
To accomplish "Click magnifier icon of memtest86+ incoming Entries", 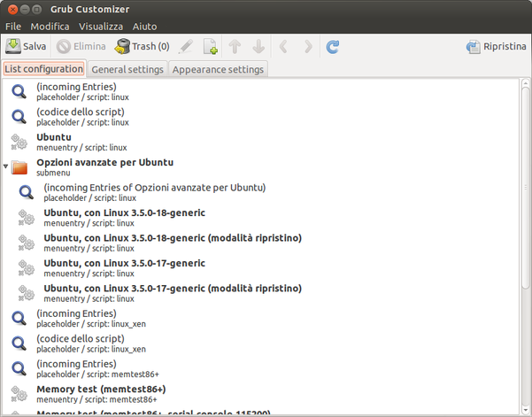I will (x=19, y=368).
